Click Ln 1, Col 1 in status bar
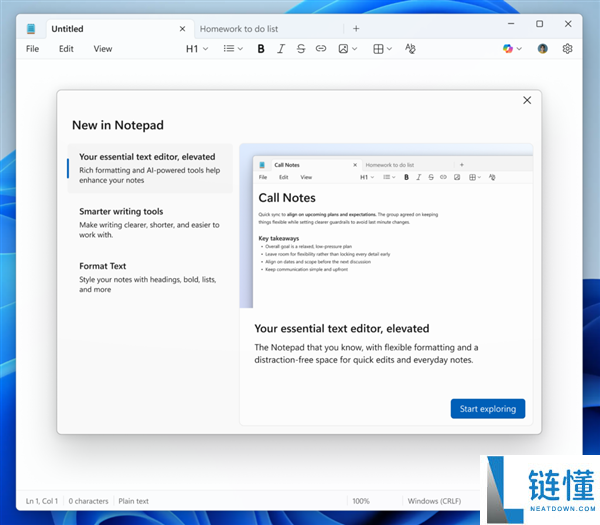The height and width of the screenshot is (525, 600). point(42,501)
